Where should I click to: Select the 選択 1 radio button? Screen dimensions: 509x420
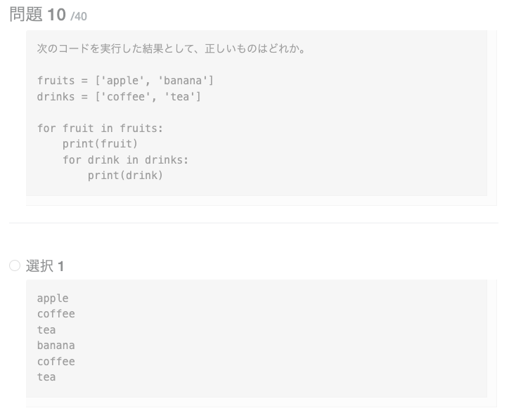(15, 265)
